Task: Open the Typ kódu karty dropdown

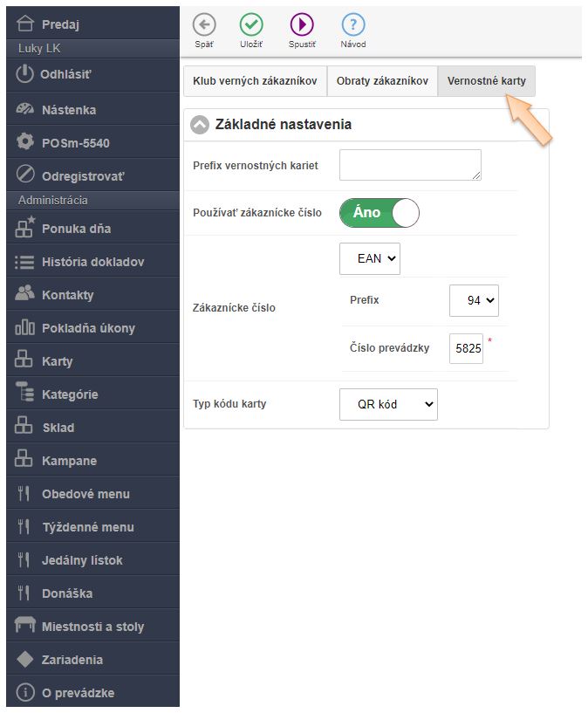Action: point(388,404)
